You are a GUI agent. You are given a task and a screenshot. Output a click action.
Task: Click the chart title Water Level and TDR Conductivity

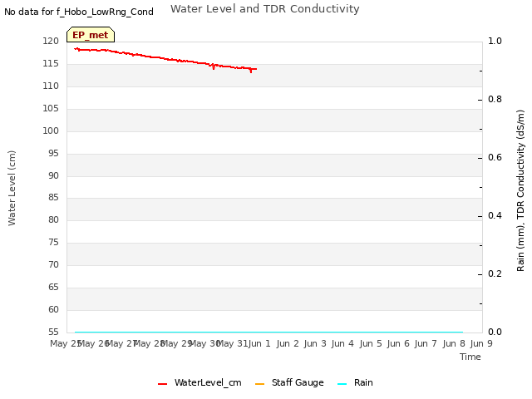(x=265, y=9)
